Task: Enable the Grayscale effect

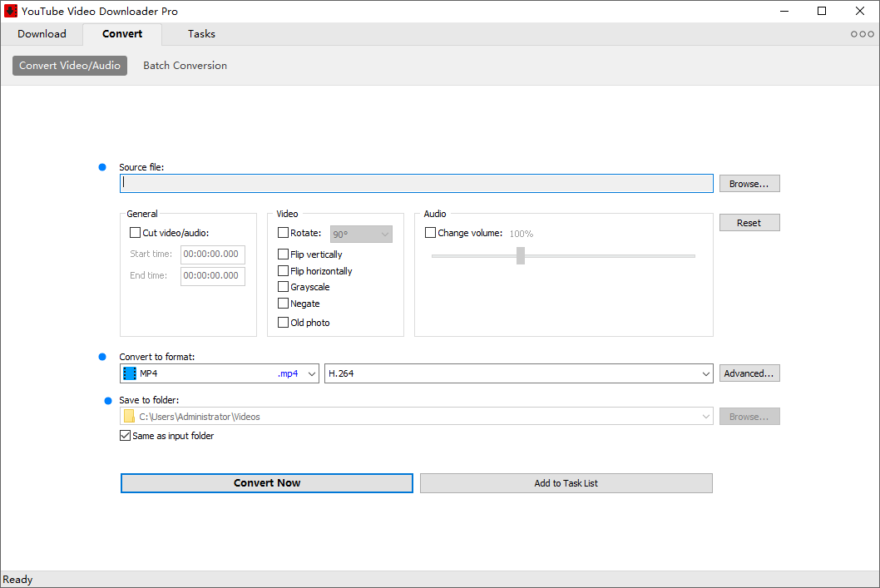Action: pyautogui.click(x=283, y=286)
